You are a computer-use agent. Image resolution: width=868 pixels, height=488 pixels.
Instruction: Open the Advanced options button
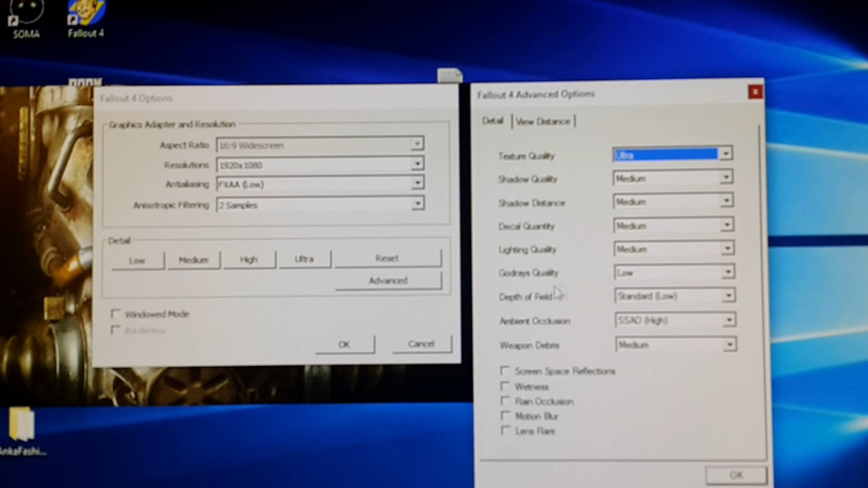388,280
